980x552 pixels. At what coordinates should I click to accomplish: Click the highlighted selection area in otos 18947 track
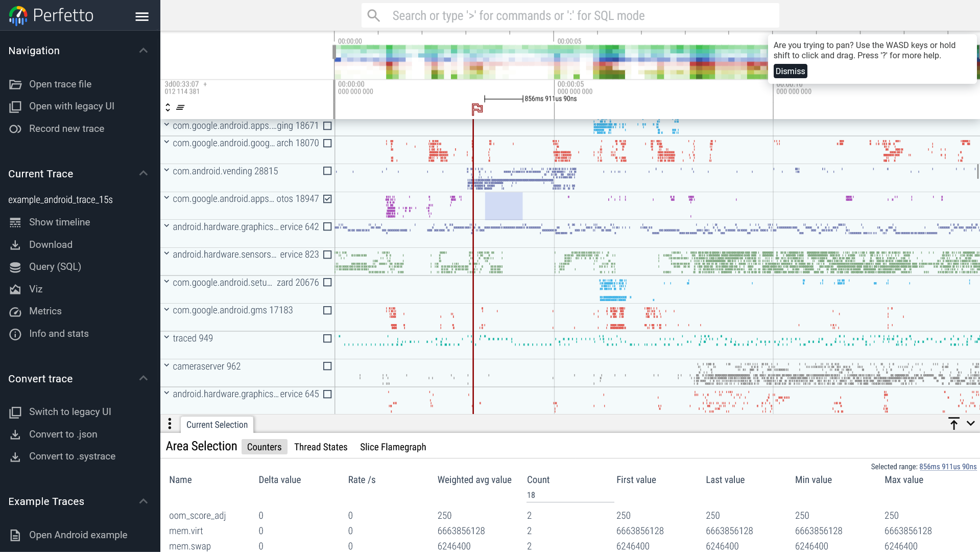click(504, 205)
